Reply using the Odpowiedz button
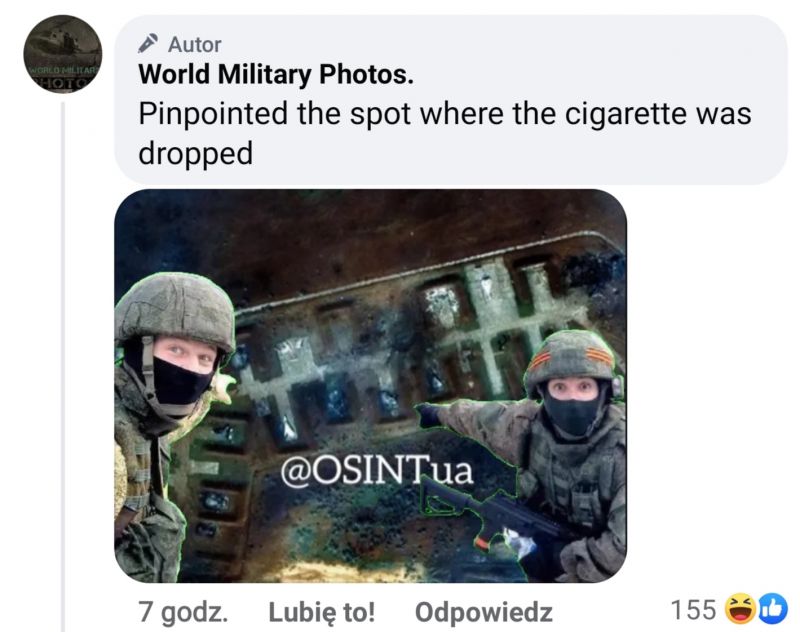Screen dimensions: 800x632 coord(483,612)
